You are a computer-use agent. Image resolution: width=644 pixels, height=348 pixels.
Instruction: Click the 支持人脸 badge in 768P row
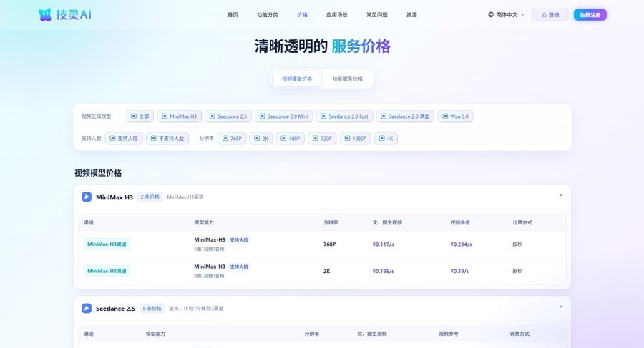click(239, 239)
